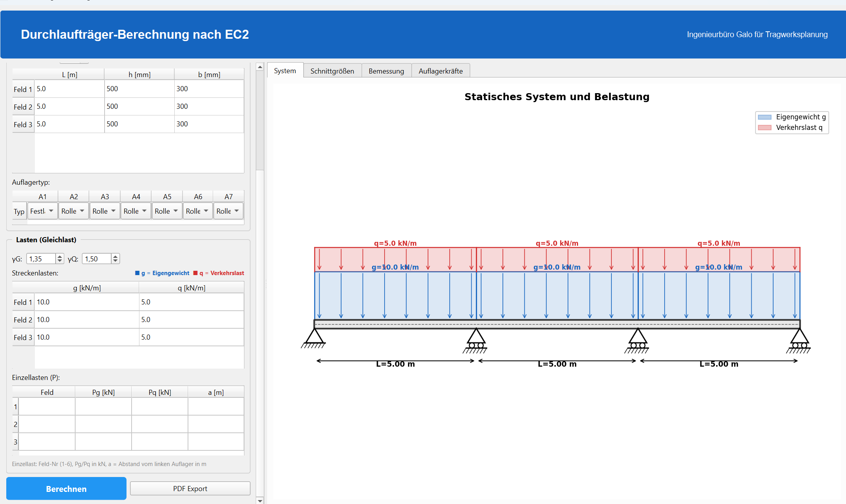Screen dimensions: 846x504
Task: Click the last roller support in diagram
Action: (x=799, y=341)
